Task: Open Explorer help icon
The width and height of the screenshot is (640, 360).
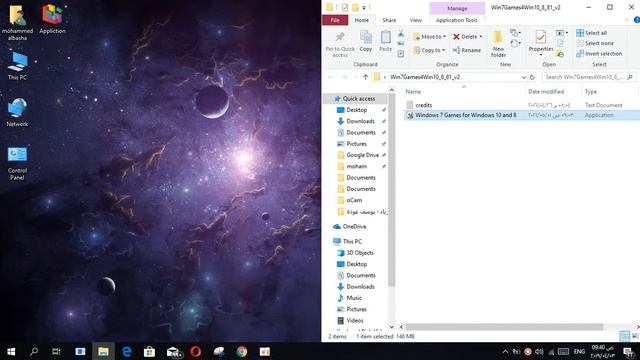Action: tap(636, 20)
